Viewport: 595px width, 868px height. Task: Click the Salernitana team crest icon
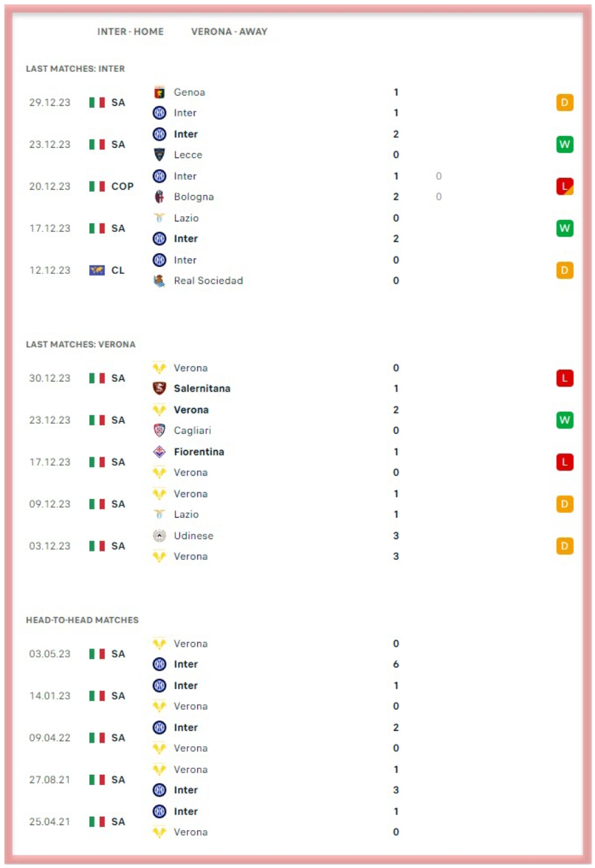tap(159, 389)
